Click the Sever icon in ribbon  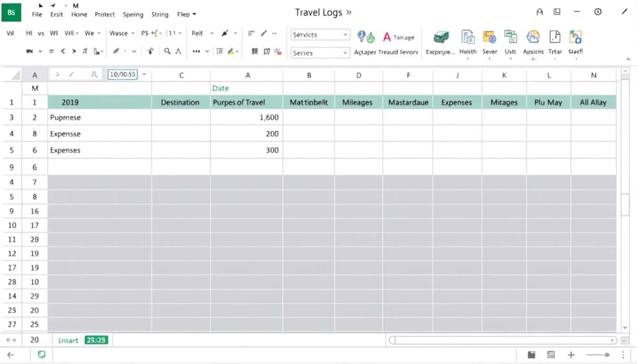pyautogui.click(x=490, y=37)
